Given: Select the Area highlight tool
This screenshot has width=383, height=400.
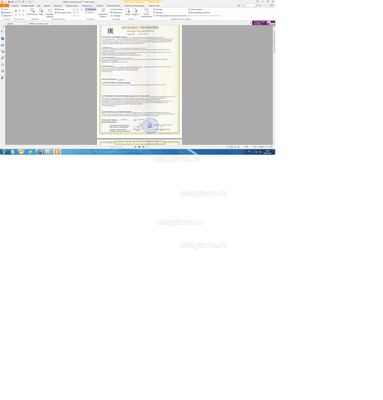Looking at the screenshot, I should click(x=103, y=13).
